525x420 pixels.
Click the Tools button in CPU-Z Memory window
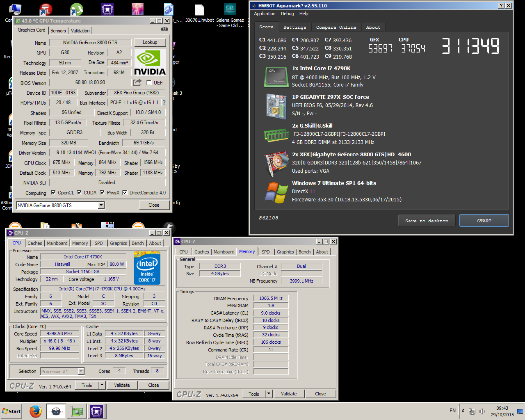(254, 394)
